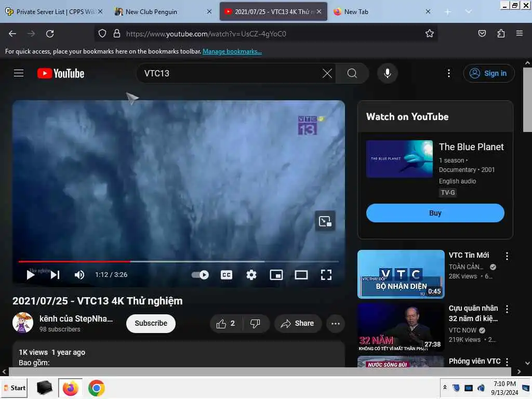Toggle closed captions CC

[227, 275]
